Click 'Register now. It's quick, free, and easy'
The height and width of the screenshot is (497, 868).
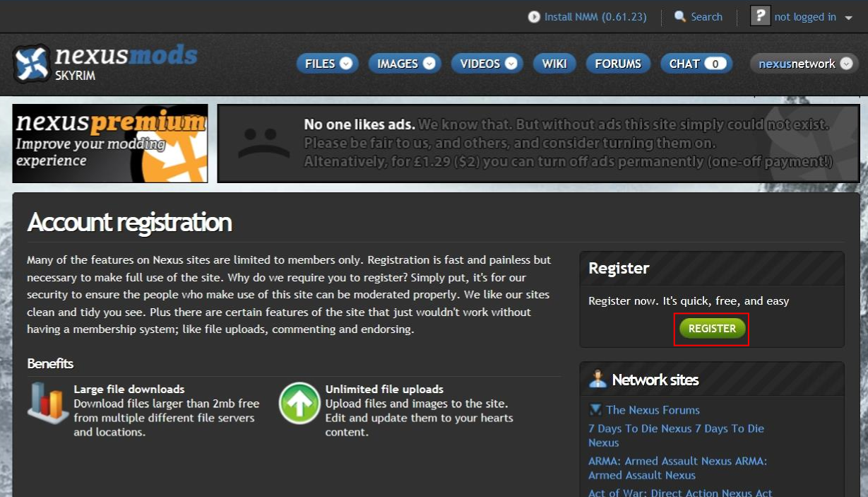click(x=689, y=300)
